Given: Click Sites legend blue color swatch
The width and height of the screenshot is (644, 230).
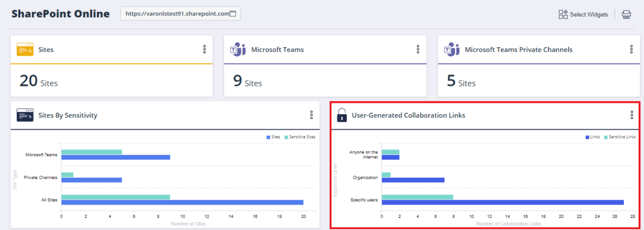Looking at the screenshot, I should (268, 137).
